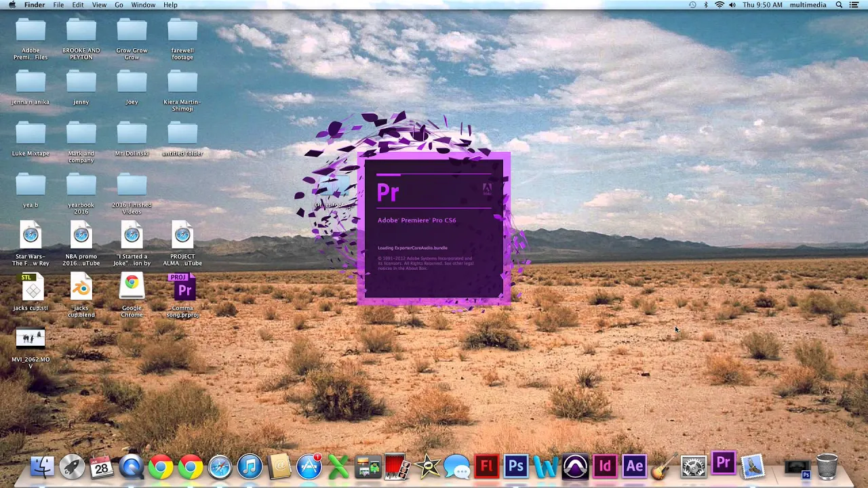Select the Joey folder
This screenshot has width=868, height=488.
(x=132, y=87)
